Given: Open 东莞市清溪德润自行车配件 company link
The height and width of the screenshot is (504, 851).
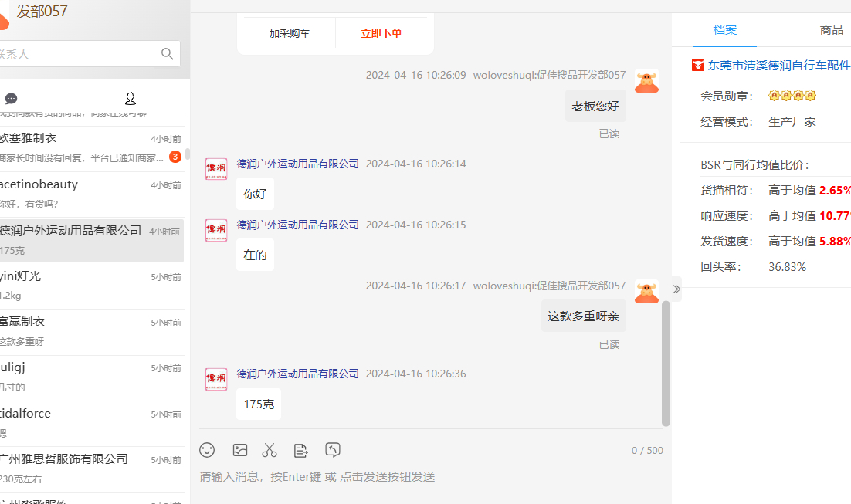Looking at the screenshot, I should tap(778, 66).
